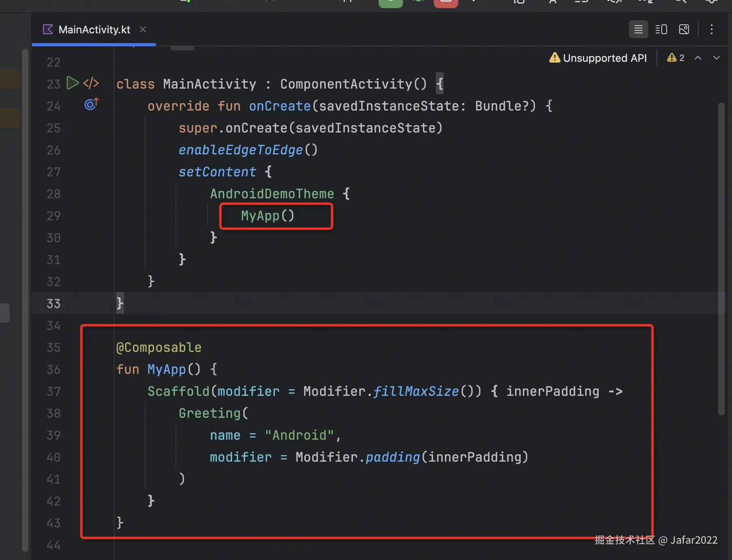This screenshot has height=560, width=732.
Task: Click the MyApp function declaration name
Action: (167, 369)
